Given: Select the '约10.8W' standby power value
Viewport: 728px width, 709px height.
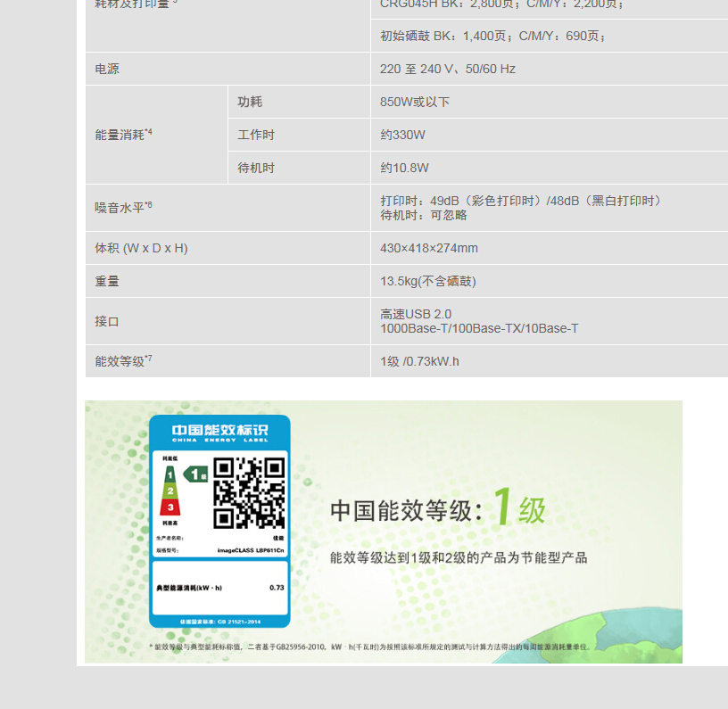Looking at the screenshot, I should 404,168.
